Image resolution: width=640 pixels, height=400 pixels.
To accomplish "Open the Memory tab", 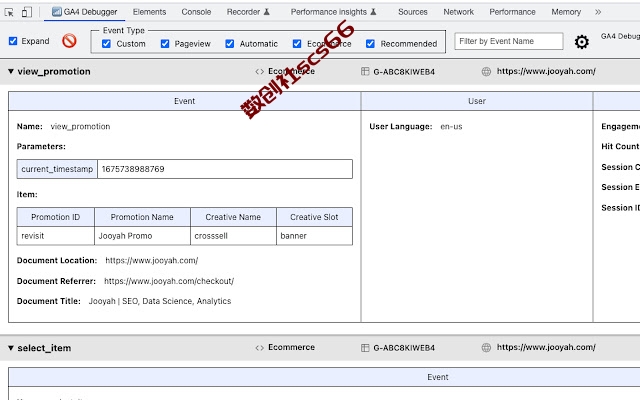I will pos(566,12).
